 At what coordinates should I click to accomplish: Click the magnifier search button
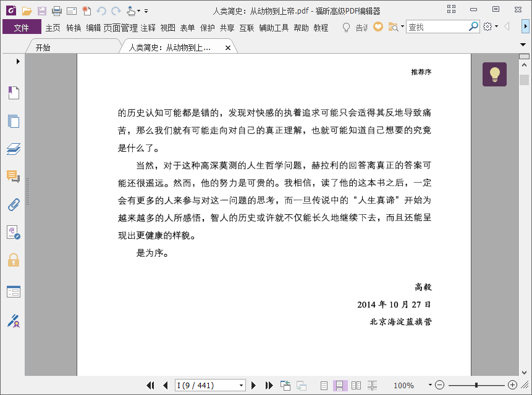(x=473, y=27)
